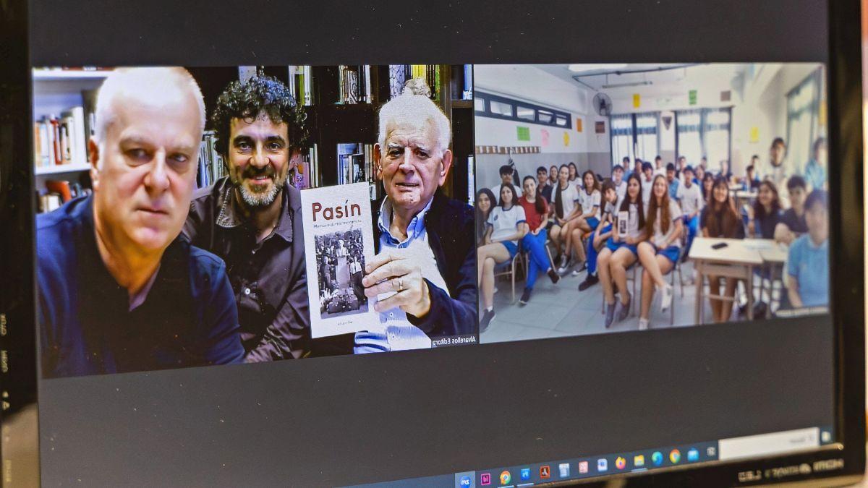Click the small blue icon beside the title bar
This screenshot has width=868, height=488.
click(826, 435)
